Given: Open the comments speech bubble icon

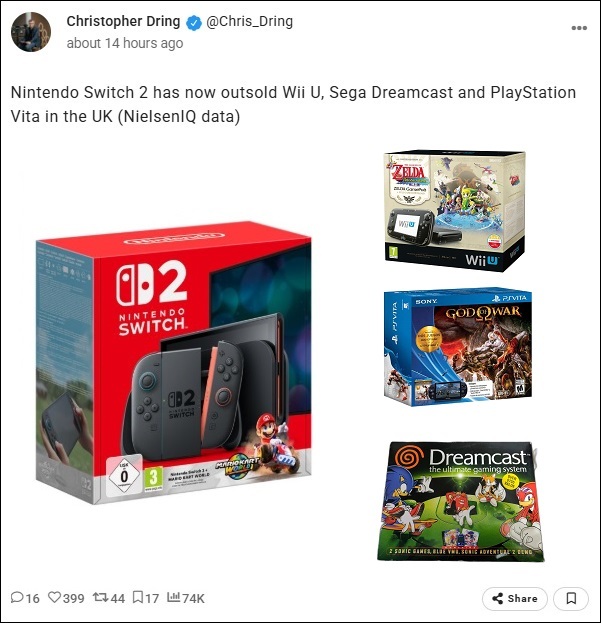Looking at the screenshot, I should [17, 597].
